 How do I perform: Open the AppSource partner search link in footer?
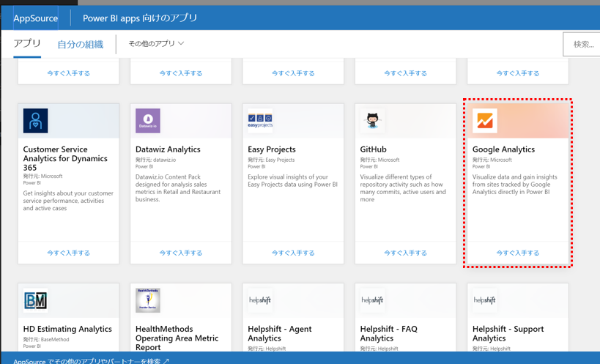tap(91, 361)
